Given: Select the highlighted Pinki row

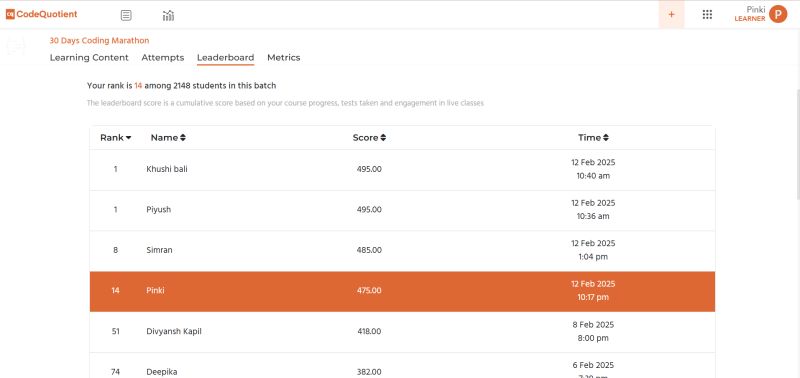Looking at the screenshot, I should point(402,291).
